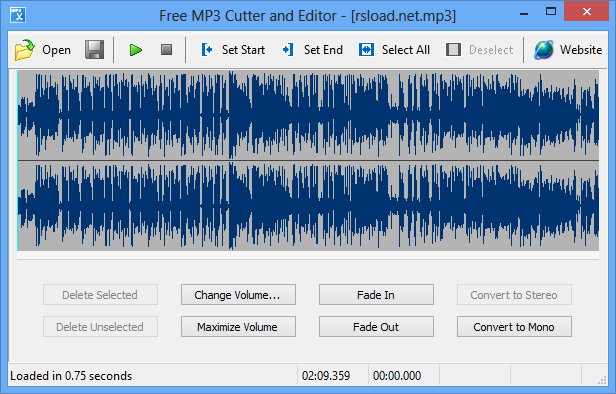Apply Fade In effect
Viewport: 616px width, 394px height.
click(376, 295)
